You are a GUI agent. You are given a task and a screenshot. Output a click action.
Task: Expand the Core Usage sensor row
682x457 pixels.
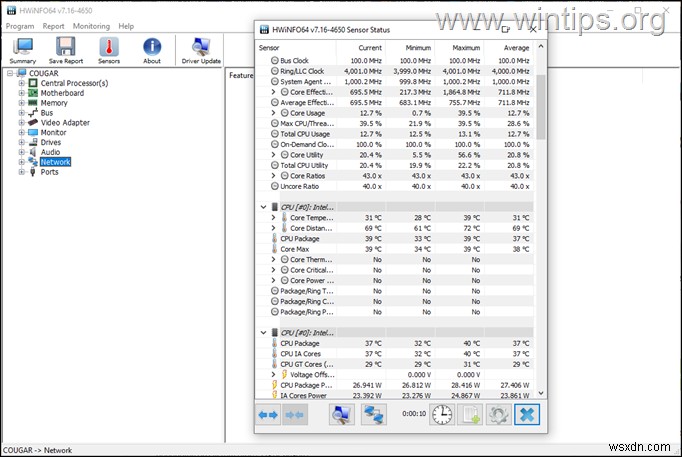[x=273, y=113]
